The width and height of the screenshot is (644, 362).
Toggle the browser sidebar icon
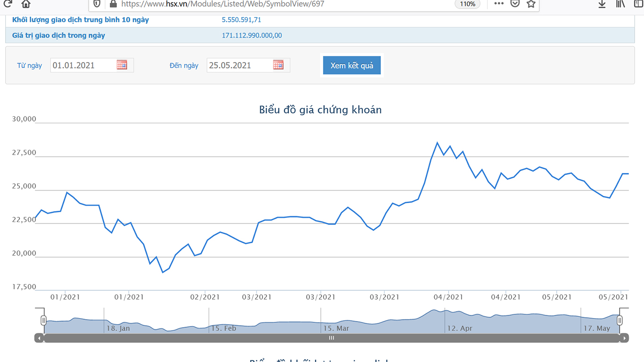(638, 4)
